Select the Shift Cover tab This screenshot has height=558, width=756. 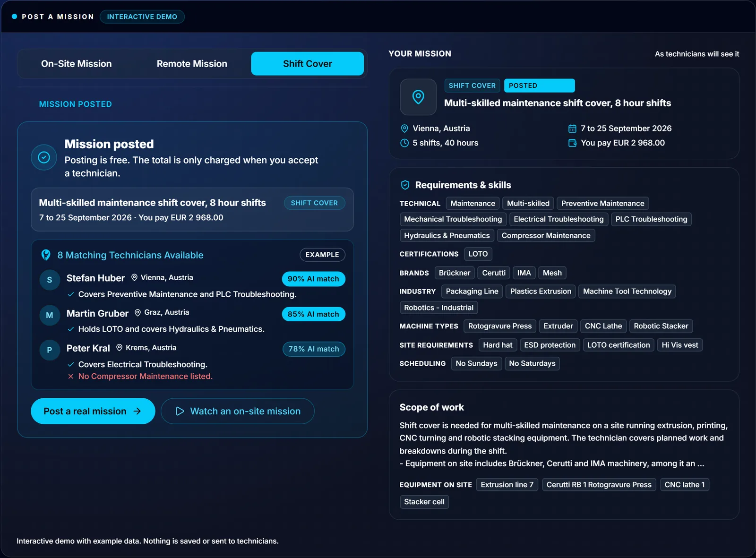coord(308,64)
